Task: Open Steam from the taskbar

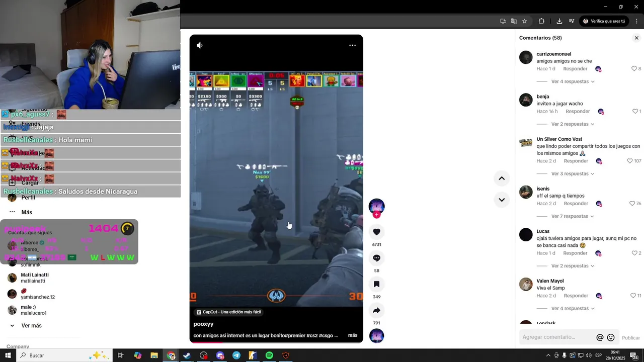Action: click(x=187, y=355)
